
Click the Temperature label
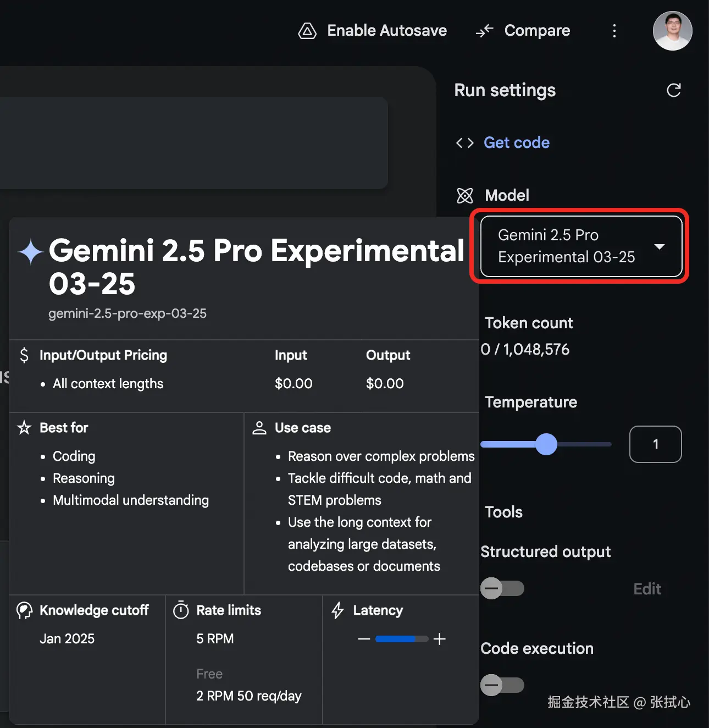click(531, 402)
